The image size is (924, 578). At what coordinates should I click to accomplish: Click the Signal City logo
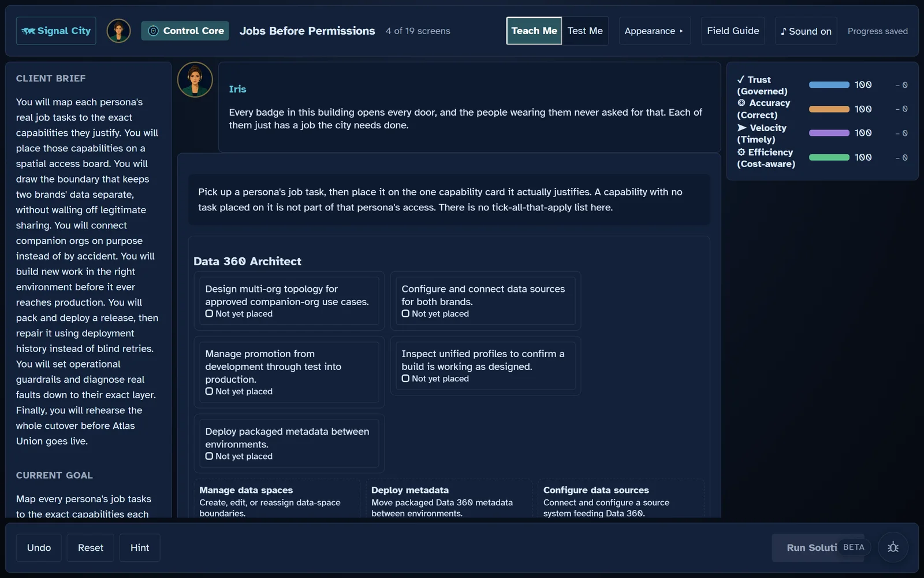point(56,31)
